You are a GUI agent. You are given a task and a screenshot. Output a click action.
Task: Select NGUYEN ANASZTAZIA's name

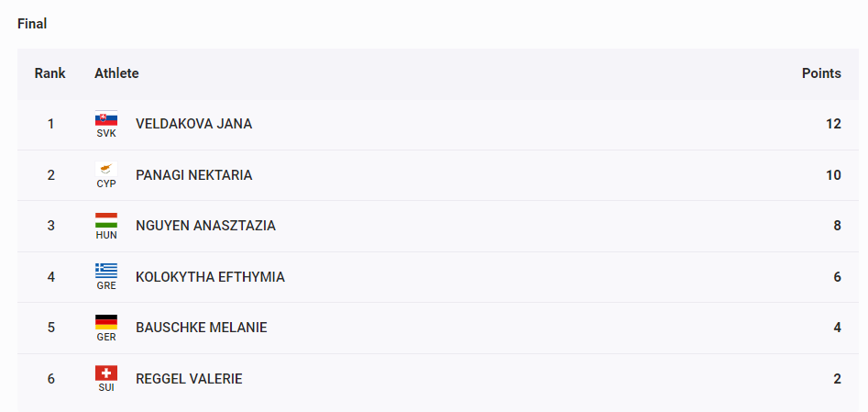[x=205, y=227]
